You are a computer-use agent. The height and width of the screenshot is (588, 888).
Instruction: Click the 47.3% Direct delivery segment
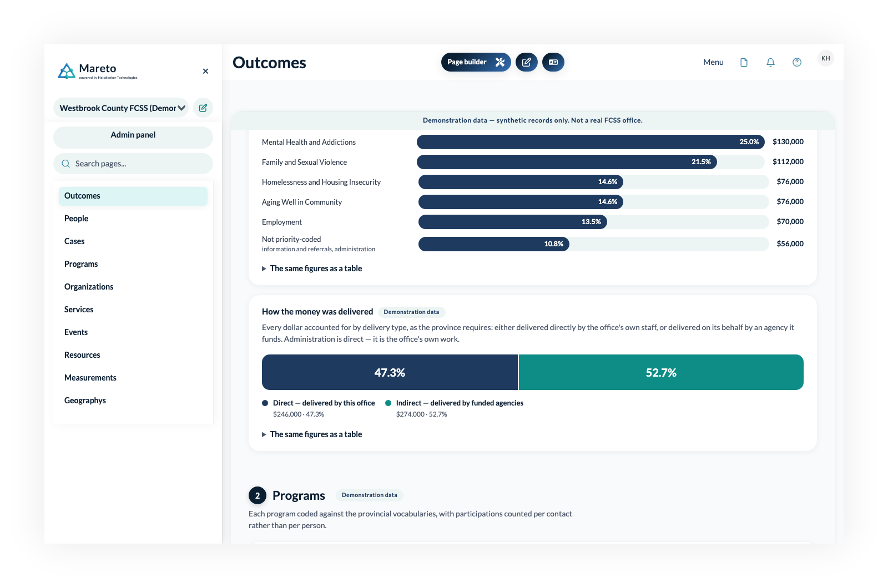point(390,372)
